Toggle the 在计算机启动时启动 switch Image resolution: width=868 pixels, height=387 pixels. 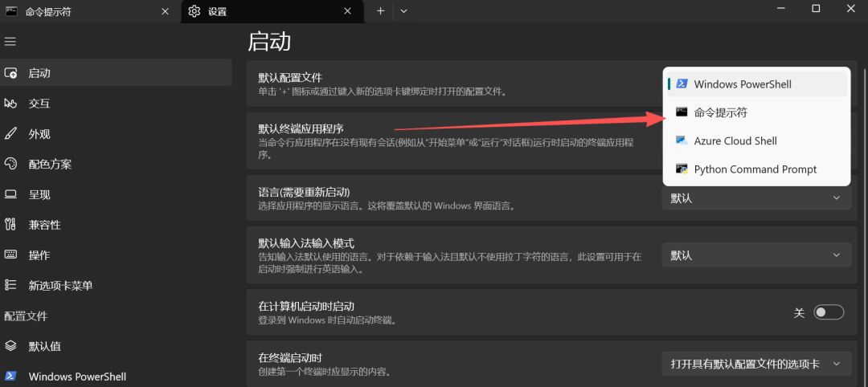pyautogui.click(x=829, y=312)
